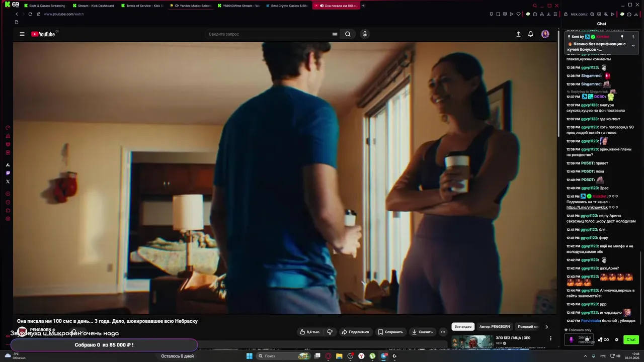The image size is (644, 362).
Task: Open browser extensions puzzle icon
Action: pyautogui.click(x=535, y=14)
